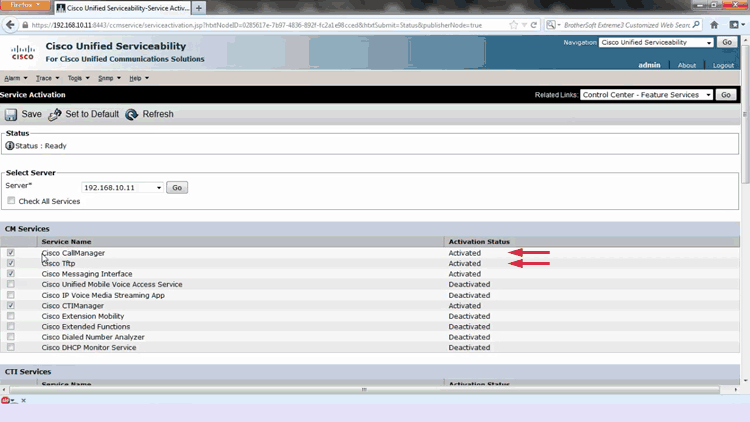The width and height of the screenshot is (750, 422).
Task: Enable Cisco Extension Mobility checkbox
Action: pyautogui.click(x=11, y=316)
